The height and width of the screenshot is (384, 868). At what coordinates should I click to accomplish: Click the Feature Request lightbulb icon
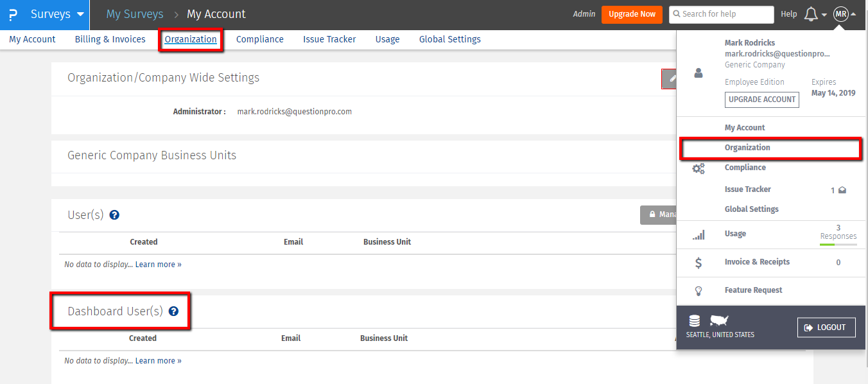(x=699, y=291)
